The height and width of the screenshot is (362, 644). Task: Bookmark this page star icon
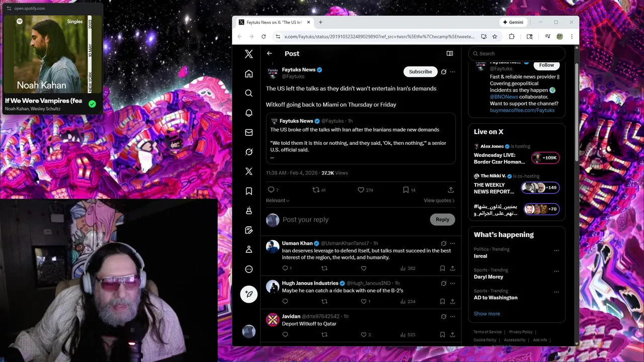tap(495, 36)
